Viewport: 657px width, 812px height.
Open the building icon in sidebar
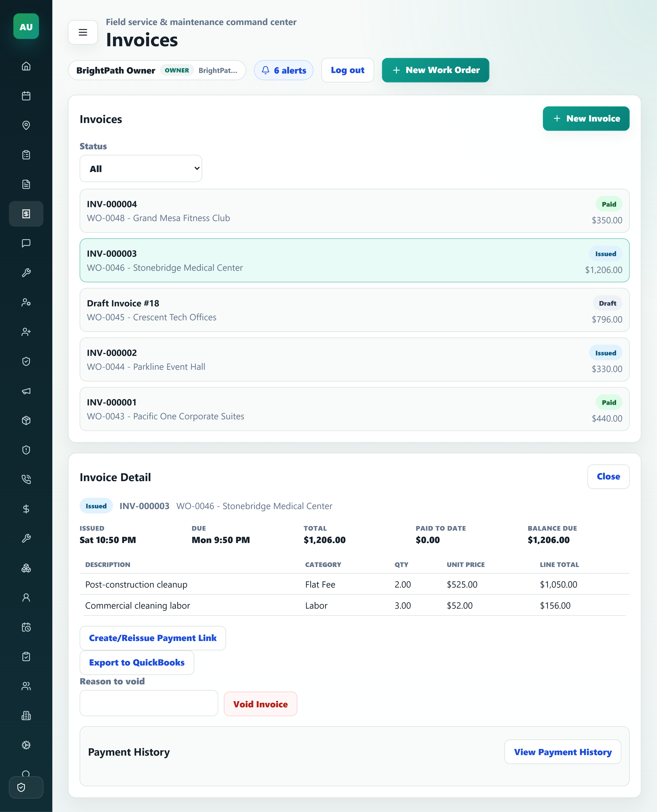[26, 716]
